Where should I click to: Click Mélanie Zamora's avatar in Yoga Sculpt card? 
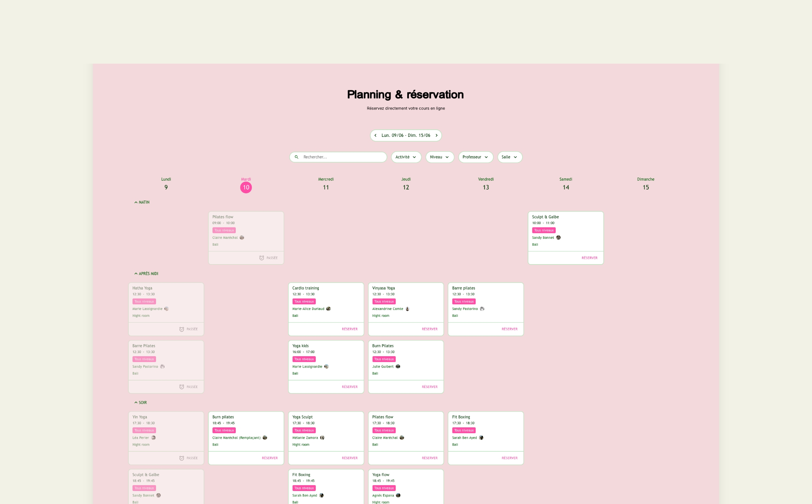[x=322, y=438]
